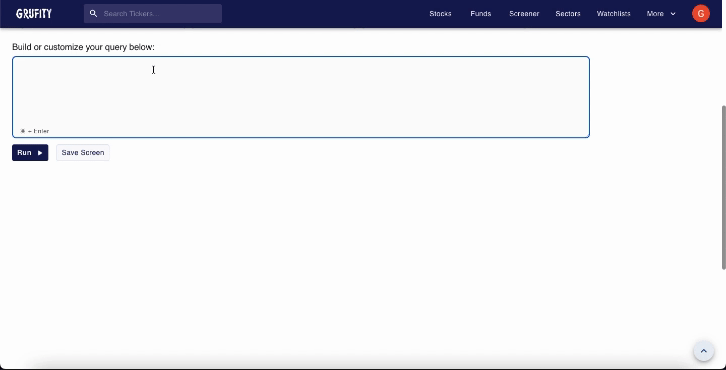Viewport: 726px width, 370px height.
Task: Click Save Screen button
Action: 83,152
